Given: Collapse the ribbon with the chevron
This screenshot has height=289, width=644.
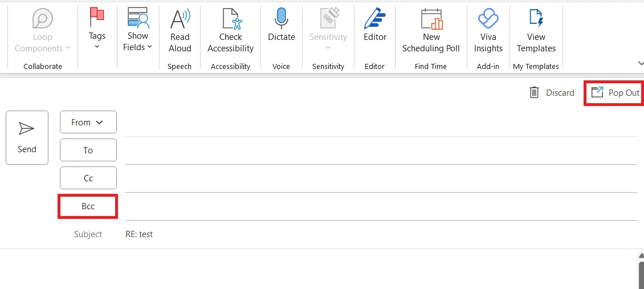Looking at the screenshot, I should (640, 63).
